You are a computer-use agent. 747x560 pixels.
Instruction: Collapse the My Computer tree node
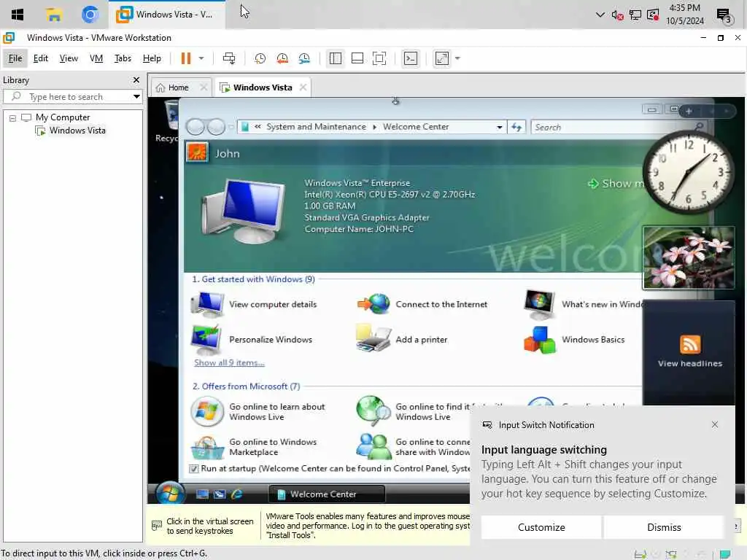coord(13,118)
